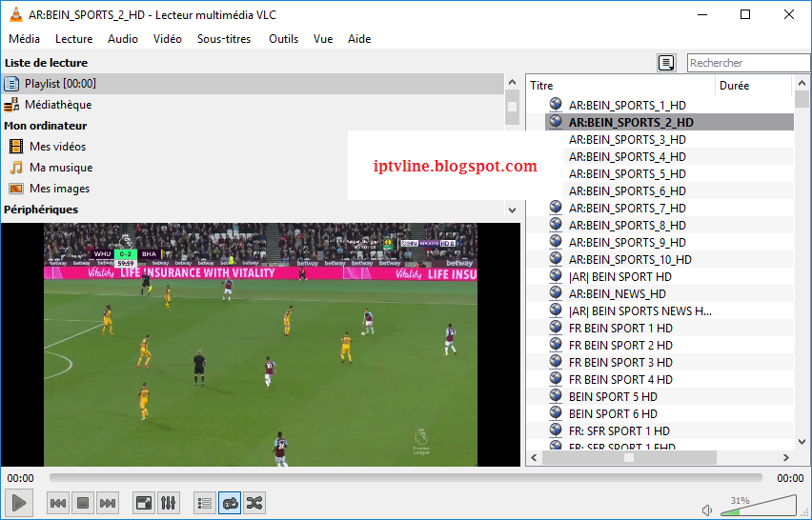Click the Durée column header
The image size is (812, 520).
754,86
